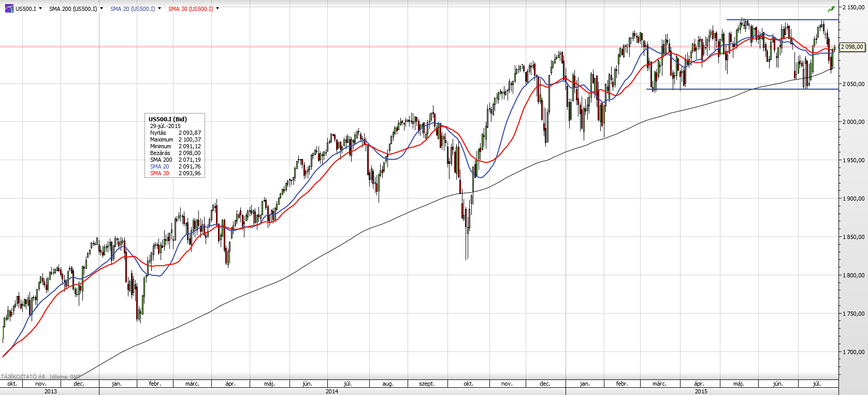Click the 2013 year label on time axis
The height and width of the screenshot is (395, 868).
pos(51,391)
